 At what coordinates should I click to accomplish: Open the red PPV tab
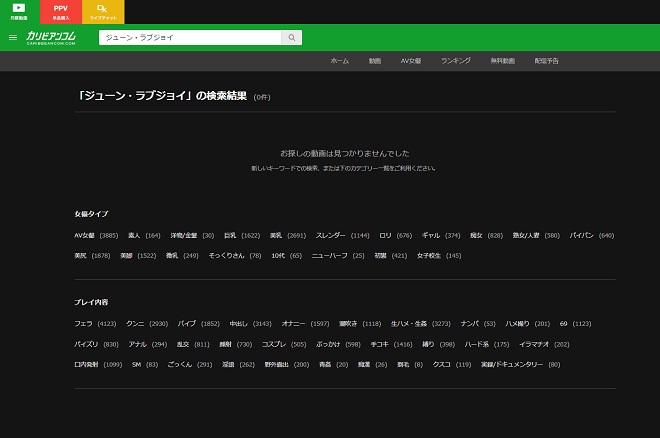pyautogui.click(x=61, y=12)
